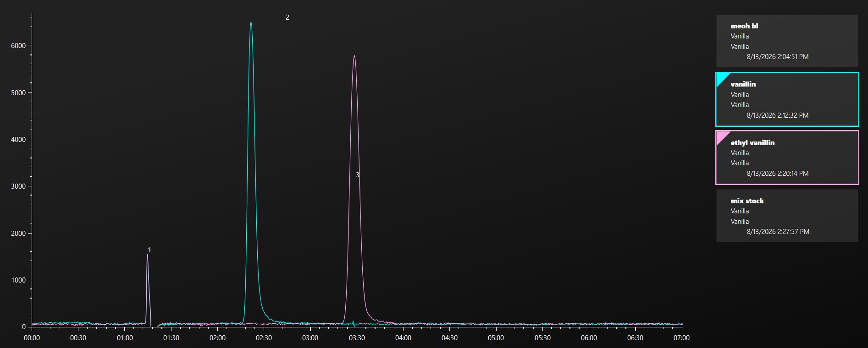The height and width of the screenshot is (348, 868).
Task: Click the small solvent peak near 01:15
Action: [148, 255]
